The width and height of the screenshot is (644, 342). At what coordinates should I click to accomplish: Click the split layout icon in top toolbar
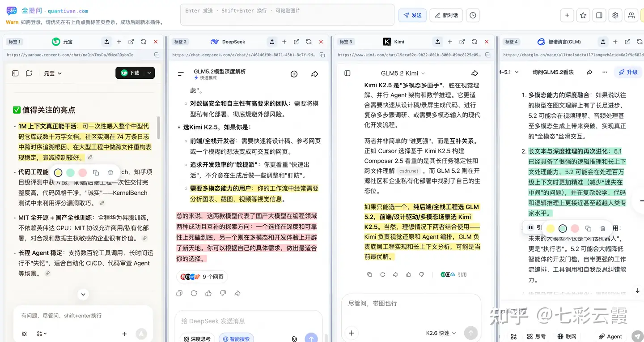[x=599, y=15]
